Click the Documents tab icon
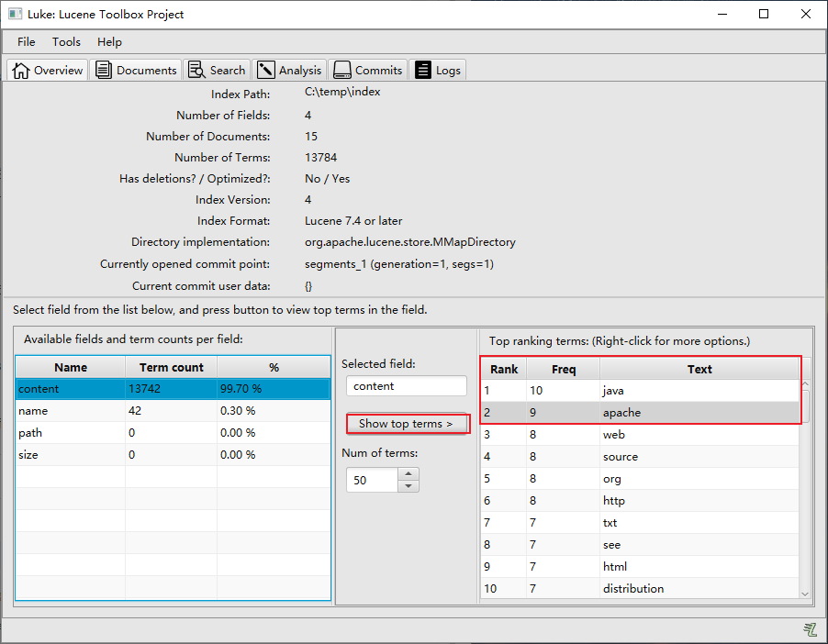 click(x=104, y=70)
